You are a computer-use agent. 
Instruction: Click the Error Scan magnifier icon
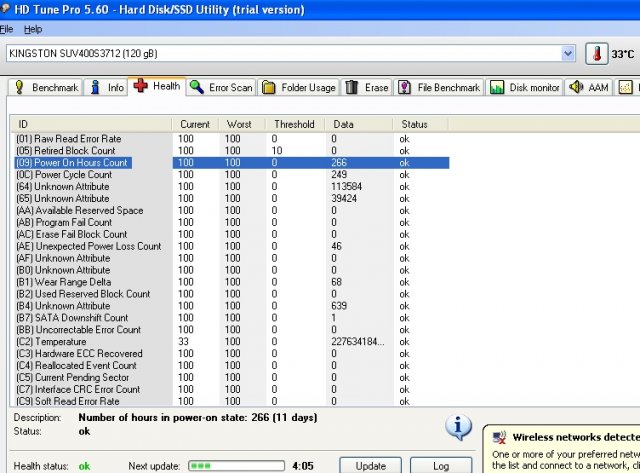[x=197, y=88]
